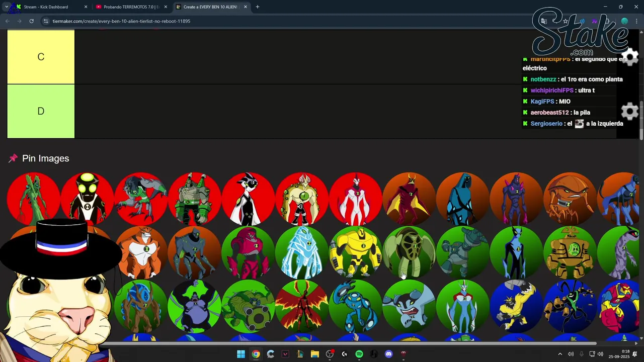Click the green D tier label
Image resolution: width=644 pixels, height=362 pixels.
(x=41, y=111)
